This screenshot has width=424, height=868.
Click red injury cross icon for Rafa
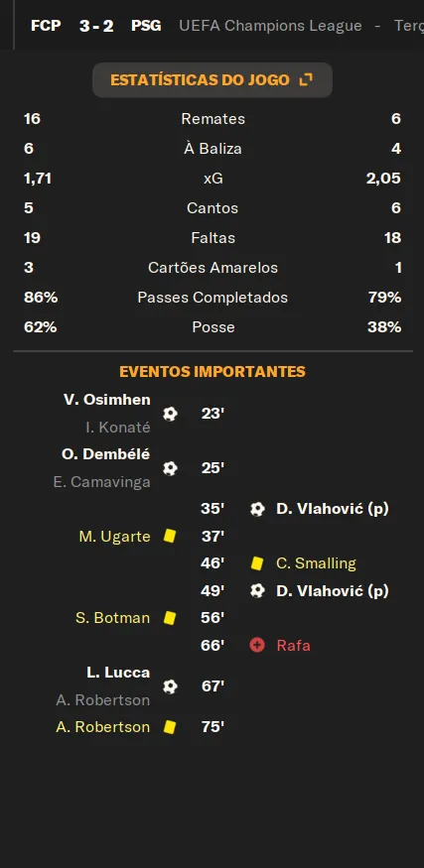pos(257,645)
